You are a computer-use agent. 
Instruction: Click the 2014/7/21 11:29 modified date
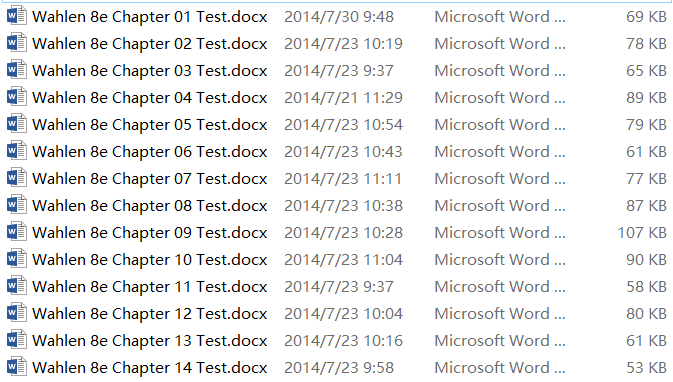[343, 98]
